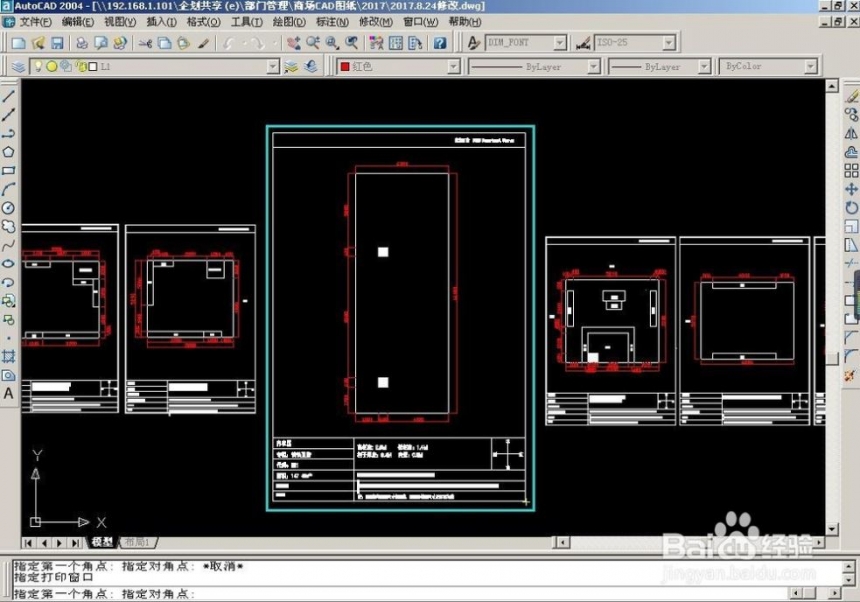860x602 pixels.
Task: Select the Scale modify tool
Action: (x=851, y=226)
